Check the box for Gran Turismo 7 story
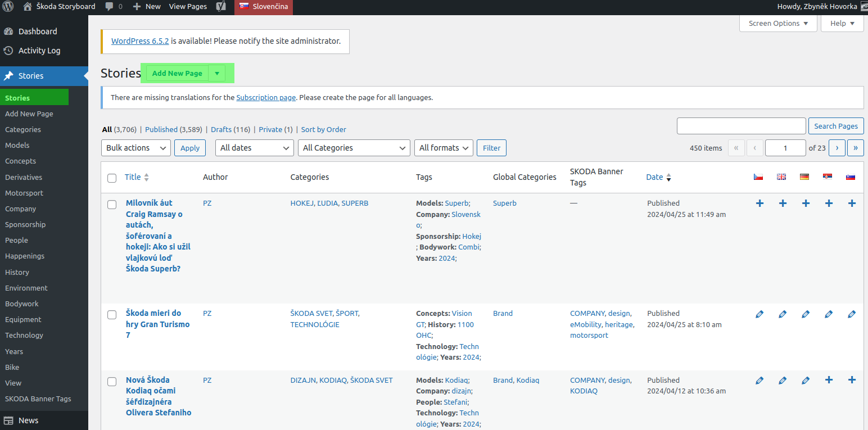Screen dimensions: 868x430 [x=112, y=315]
